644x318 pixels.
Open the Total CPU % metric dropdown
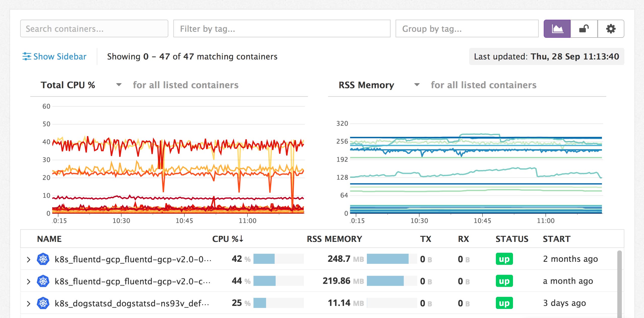(x=118, y=85)
